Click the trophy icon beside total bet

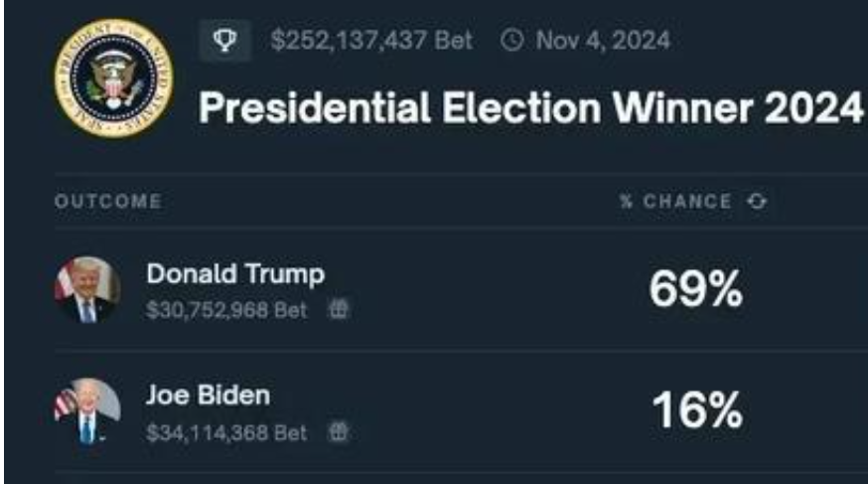click(x=224, y=41)
